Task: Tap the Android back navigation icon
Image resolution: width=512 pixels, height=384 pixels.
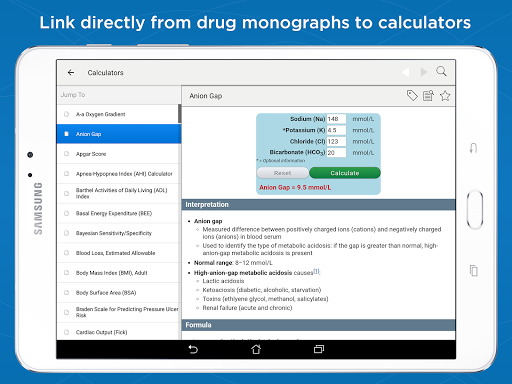Action: point(193,349)
